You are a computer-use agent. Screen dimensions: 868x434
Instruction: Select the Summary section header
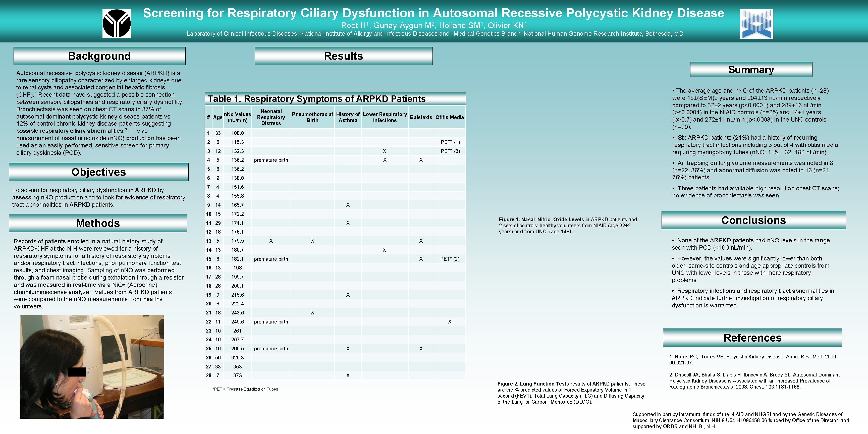(751, 69)
